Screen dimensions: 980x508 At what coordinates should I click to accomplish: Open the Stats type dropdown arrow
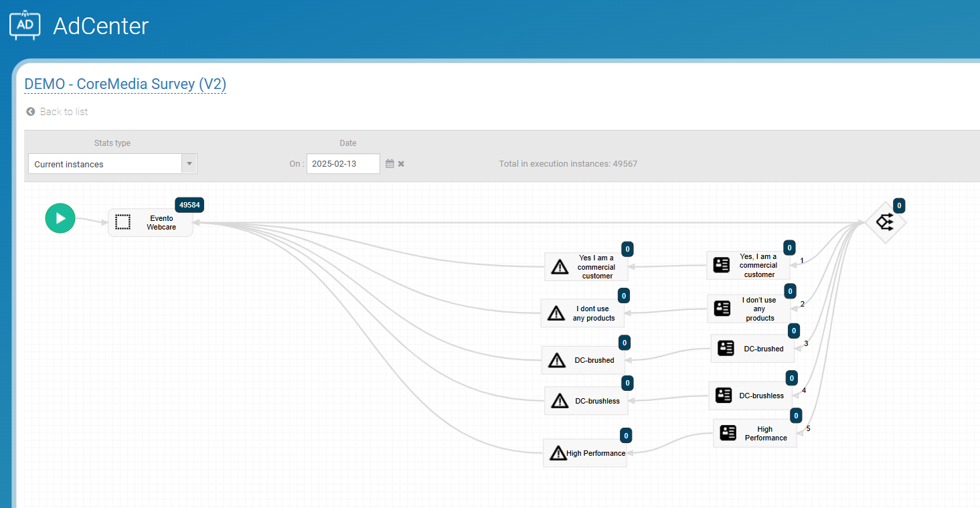[x=189, y=164]
